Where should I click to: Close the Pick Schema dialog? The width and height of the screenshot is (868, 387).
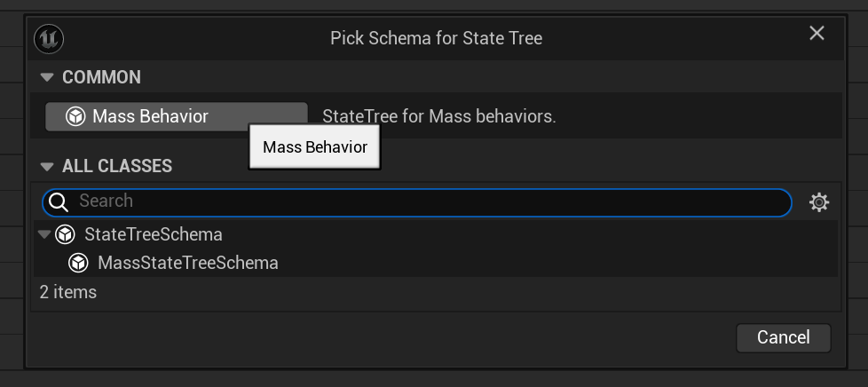point(817,34)
